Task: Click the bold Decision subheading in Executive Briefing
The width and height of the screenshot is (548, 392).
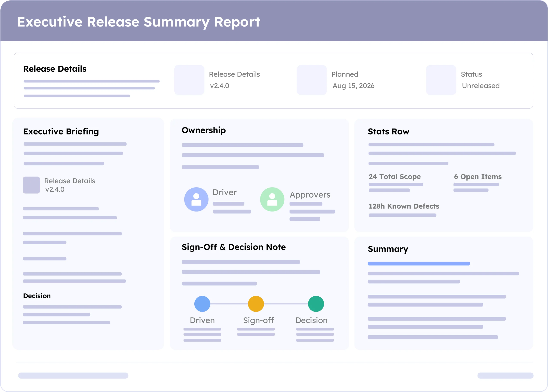Action: pos(37,296)
